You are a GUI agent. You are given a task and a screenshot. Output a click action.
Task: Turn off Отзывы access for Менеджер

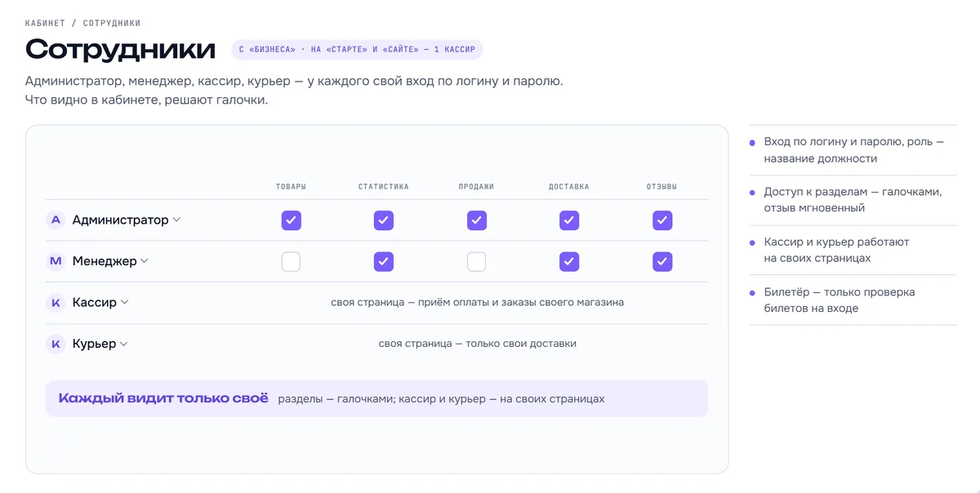(662, 262)
